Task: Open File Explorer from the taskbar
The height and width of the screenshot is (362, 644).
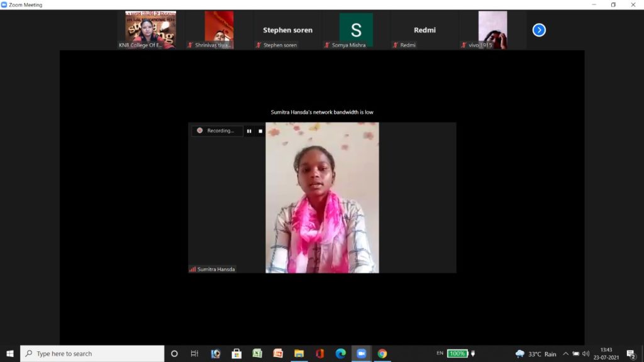Action: coord(299,353)
